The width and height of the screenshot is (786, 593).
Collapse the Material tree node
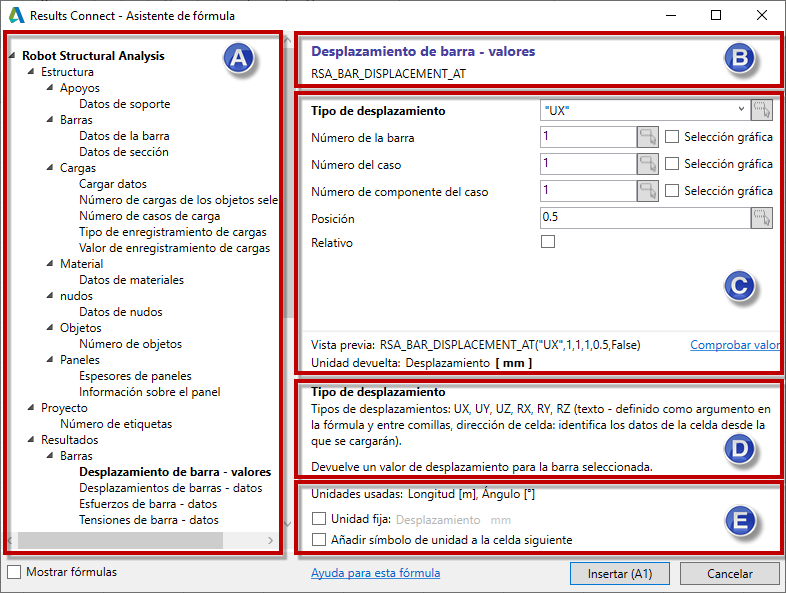click(x=50, y=264)
